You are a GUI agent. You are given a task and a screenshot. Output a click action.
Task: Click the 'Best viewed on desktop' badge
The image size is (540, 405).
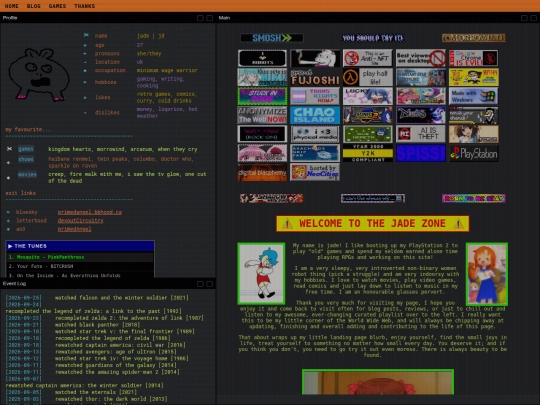(x=420, y=58)
